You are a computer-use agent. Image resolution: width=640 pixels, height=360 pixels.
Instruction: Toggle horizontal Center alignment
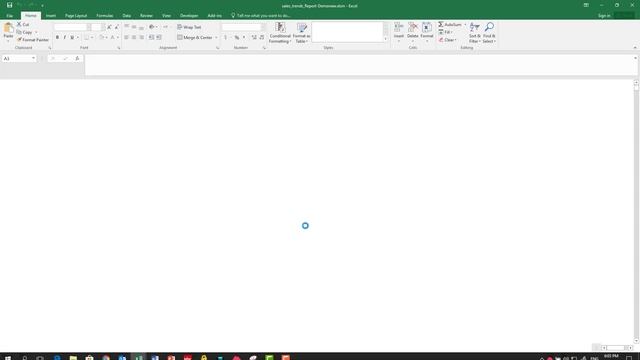pos(134,37)
